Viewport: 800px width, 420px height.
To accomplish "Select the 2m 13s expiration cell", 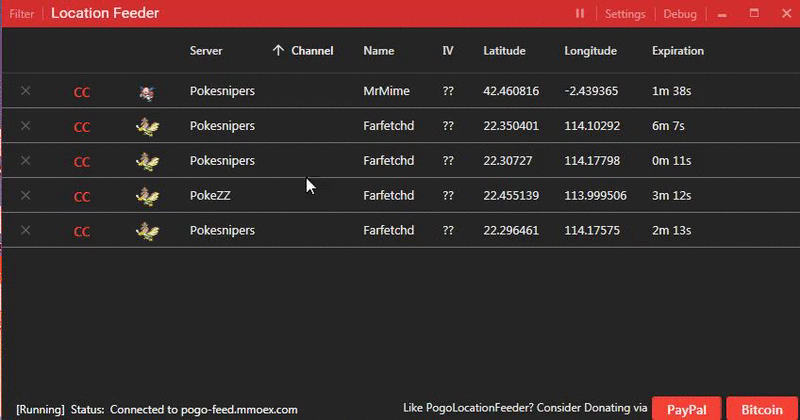I will (x=671, y=230).
